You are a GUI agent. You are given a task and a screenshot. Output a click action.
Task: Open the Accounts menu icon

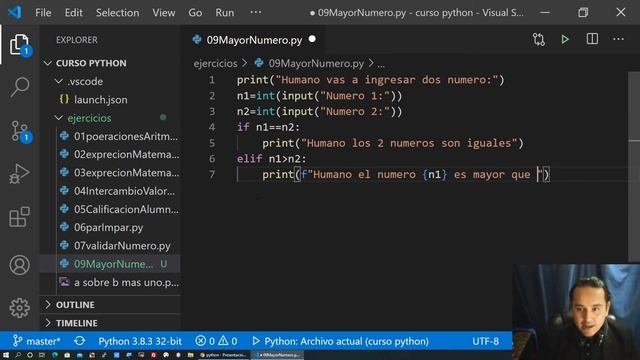pyautogui.click(x=19, y=265)
